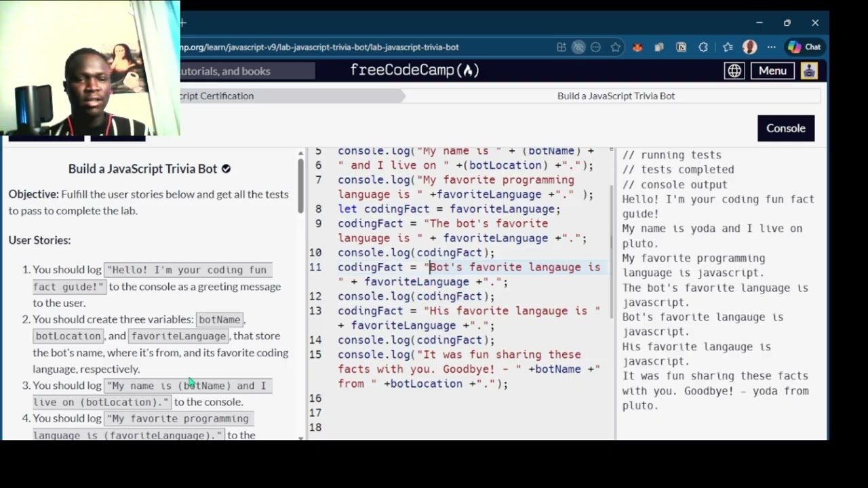Open the circled three-dots icon in address bar
Viewport: 868px width, 488px height.
595,47
